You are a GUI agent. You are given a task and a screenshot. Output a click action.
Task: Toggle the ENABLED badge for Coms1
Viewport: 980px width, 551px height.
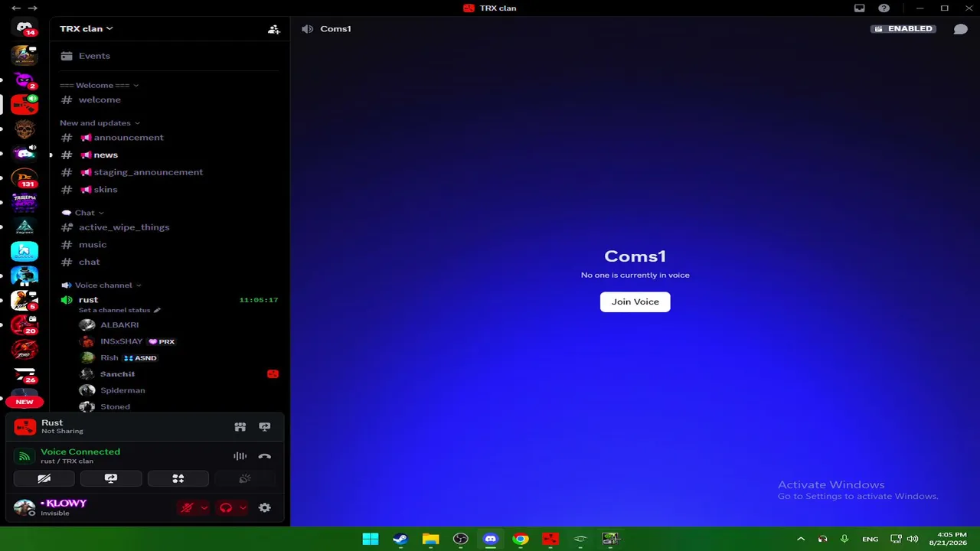[x=903, y=29]
